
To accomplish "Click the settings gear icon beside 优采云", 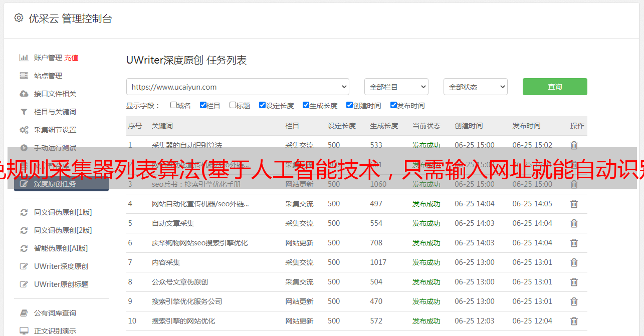I will pyautogui.click(x=19, y=19).
